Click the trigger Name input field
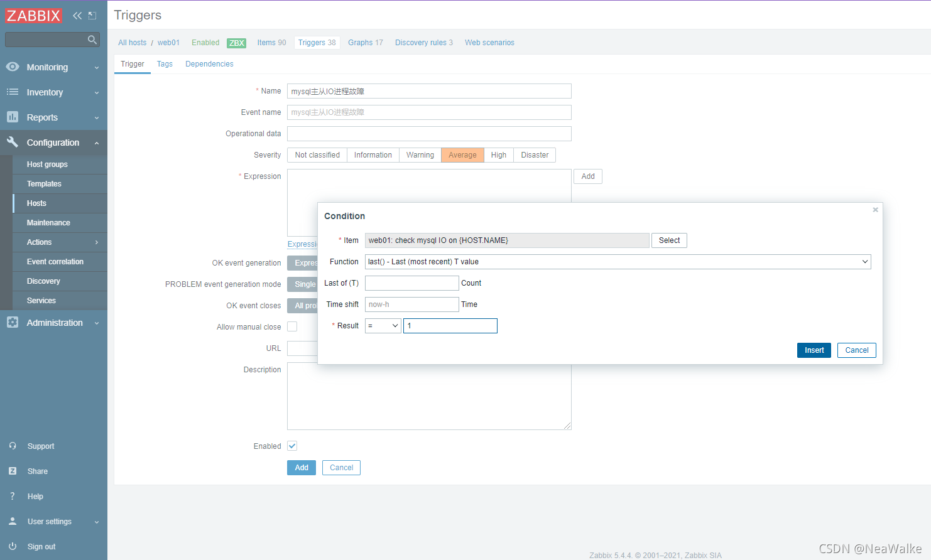Viewport: 931px width, 560px height. click(429, 91)
